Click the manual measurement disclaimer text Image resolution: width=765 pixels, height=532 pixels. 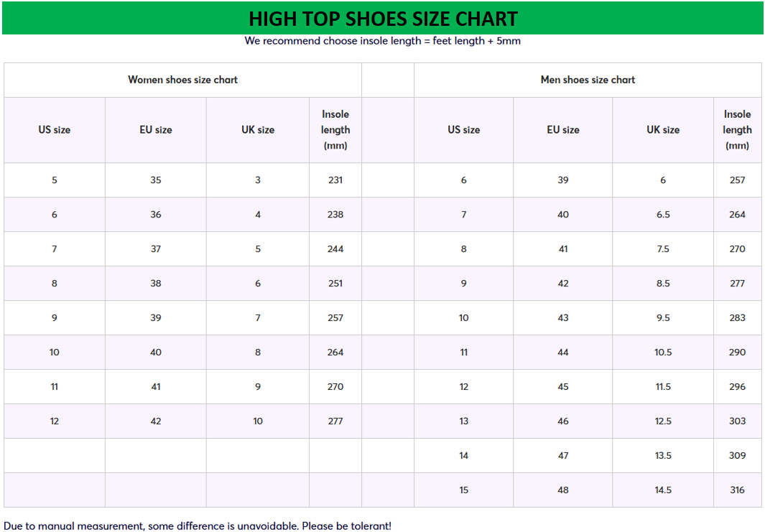(x=198, y=526)
